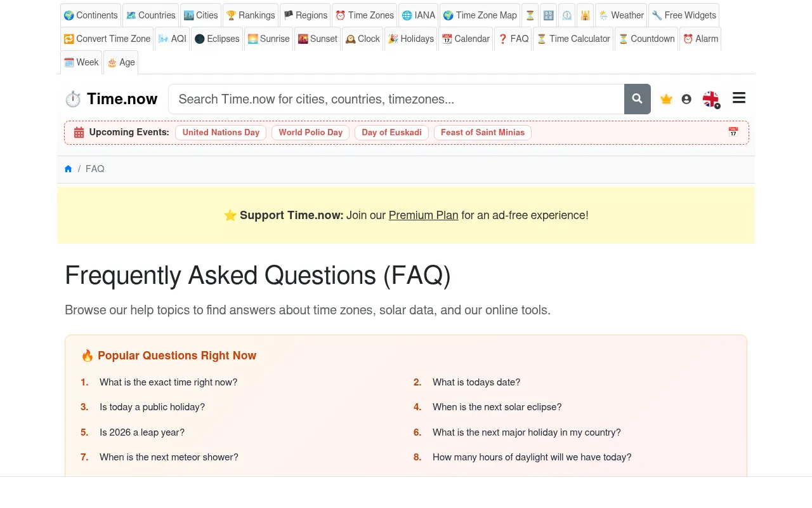
Task: Select the Cities nav tab
Action: tap(200, 15)
